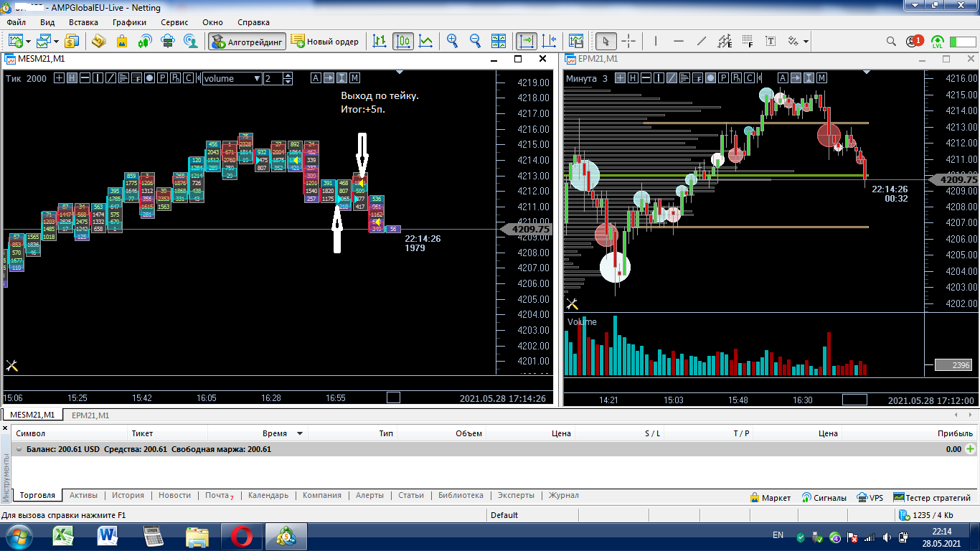The width and height of the screenshot is (980, 551).
Task: Open the Календарь tab in toolbox
Action: [x=268, y=495]
